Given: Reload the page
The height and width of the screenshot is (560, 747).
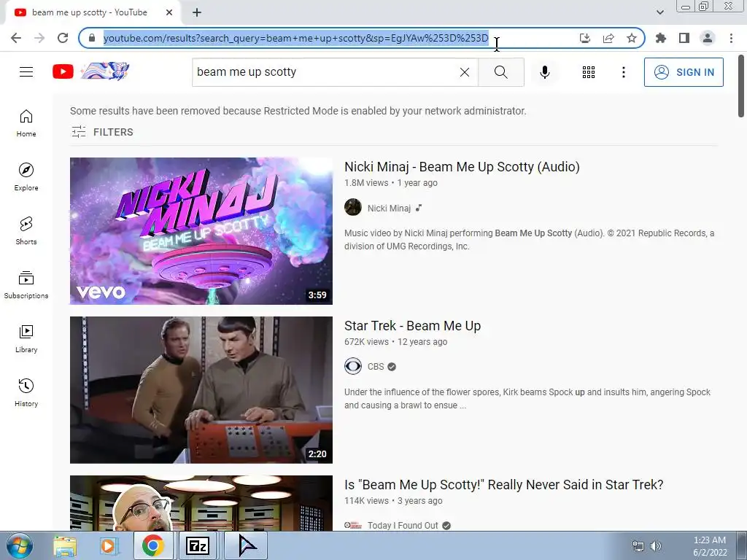Looking at the screenshot, I should point(63,38).
